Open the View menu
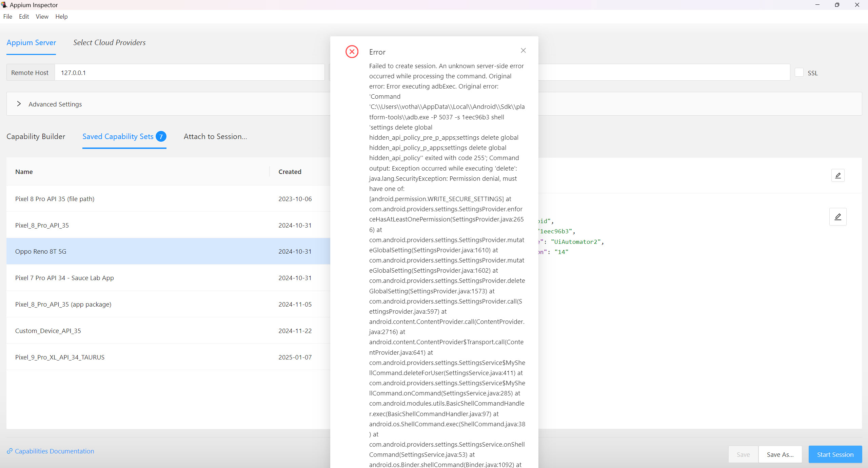868x468 pixels. pyautogui.click(x=42, y=17)
